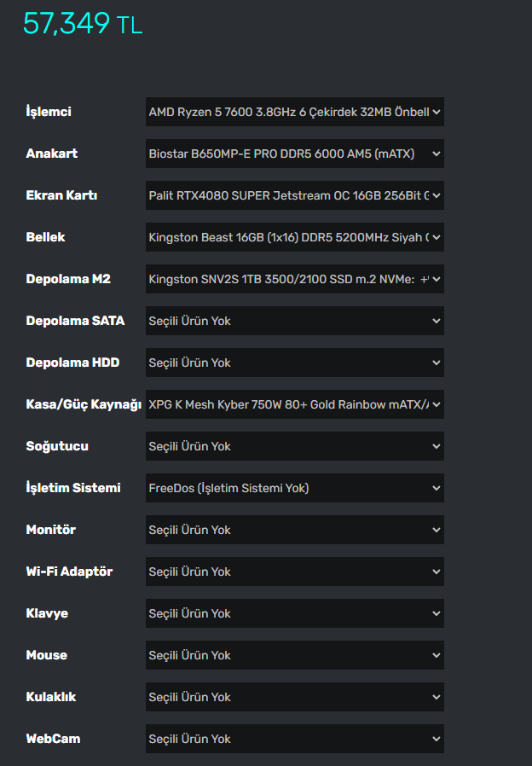Change the Bellek memory selection
This screenshot has width=532, height=766.
294,237
